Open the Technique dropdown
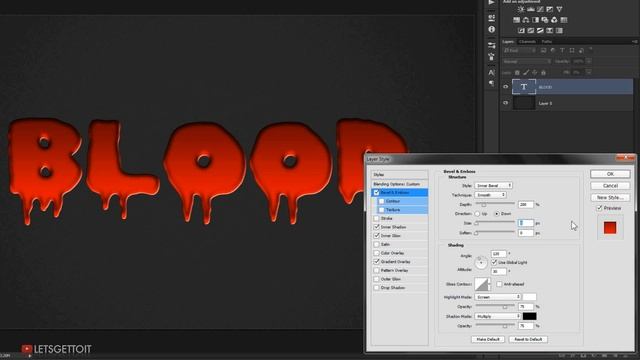Viewport: 640px width, 360px height. pyautogui.click(x=490, y=195)
